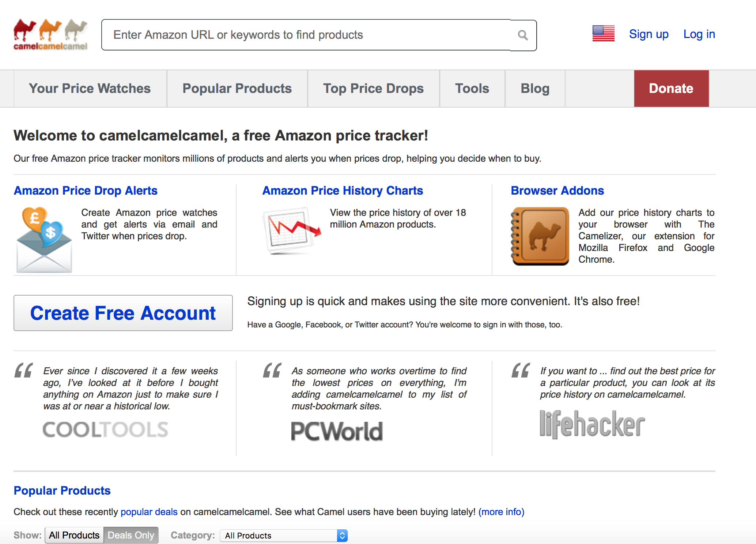Click the red Donate button

pos(671,89)
